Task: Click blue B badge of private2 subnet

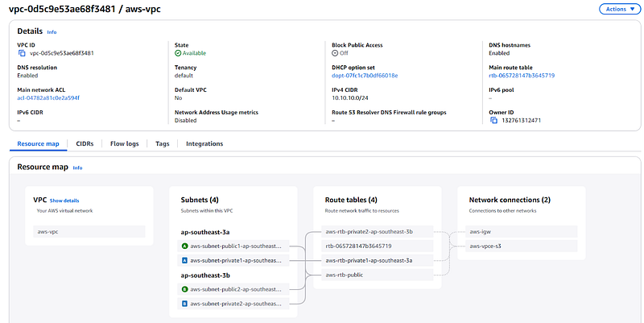Action: click(185, 304)
